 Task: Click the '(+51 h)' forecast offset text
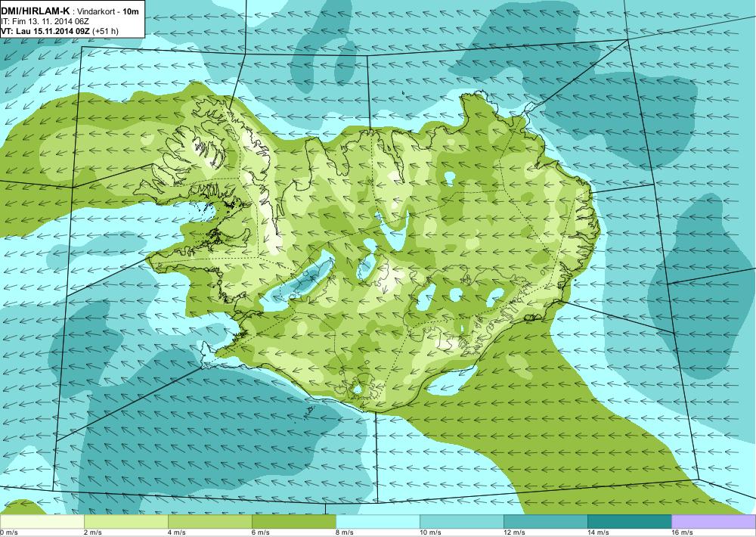(x=105, y=31)
